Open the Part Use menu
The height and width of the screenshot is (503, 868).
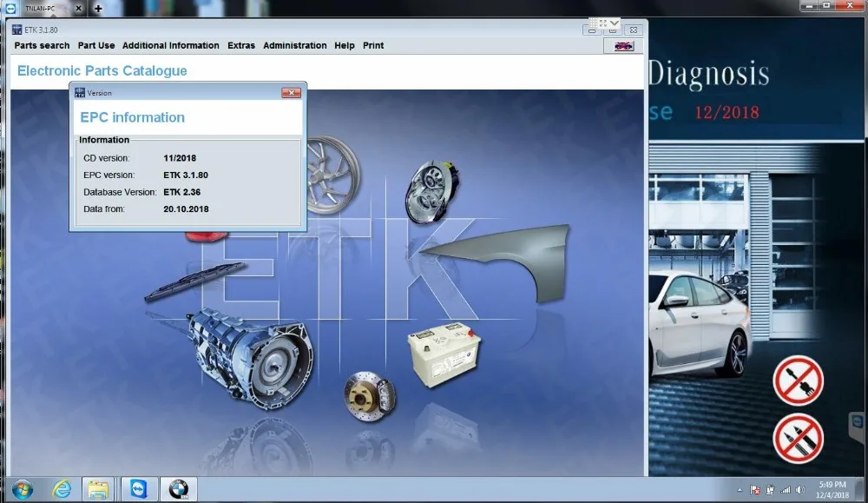96,45
